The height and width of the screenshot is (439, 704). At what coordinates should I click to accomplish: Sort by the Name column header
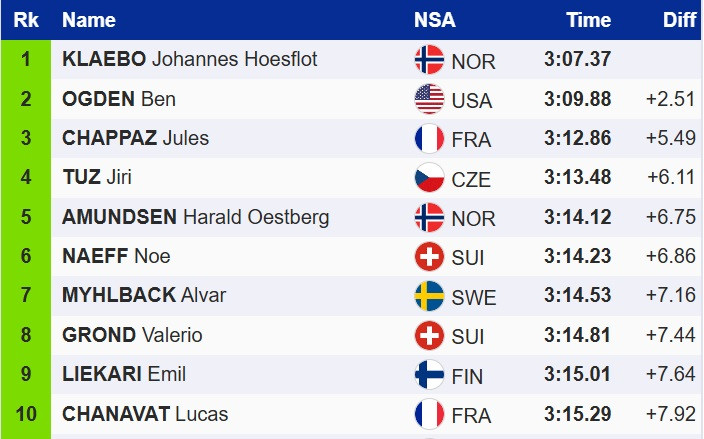tap(89, 20)
